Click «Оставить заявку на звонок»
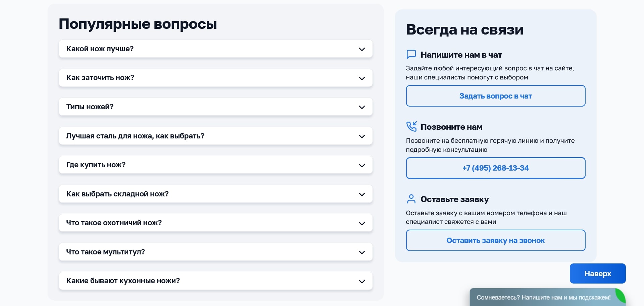Image resolution: width=644 pixels, height=306 pixels. (x=495, y=240)
